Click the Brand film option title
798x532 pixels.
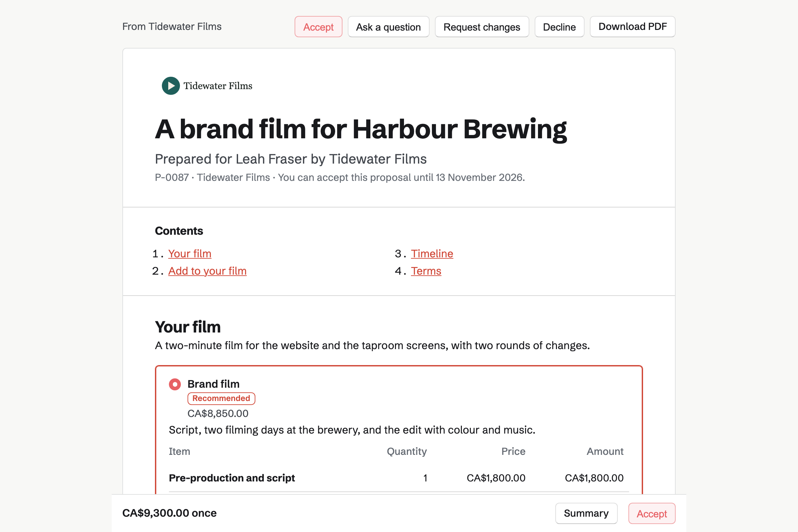pos(213,384)
